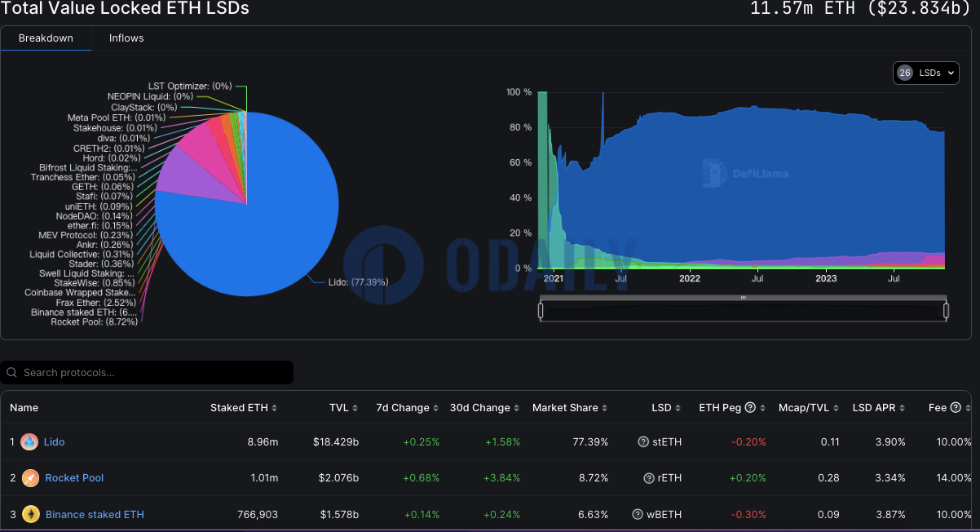
Task: Click the Binance staked ETH logo icon
Action: [29, 514]
